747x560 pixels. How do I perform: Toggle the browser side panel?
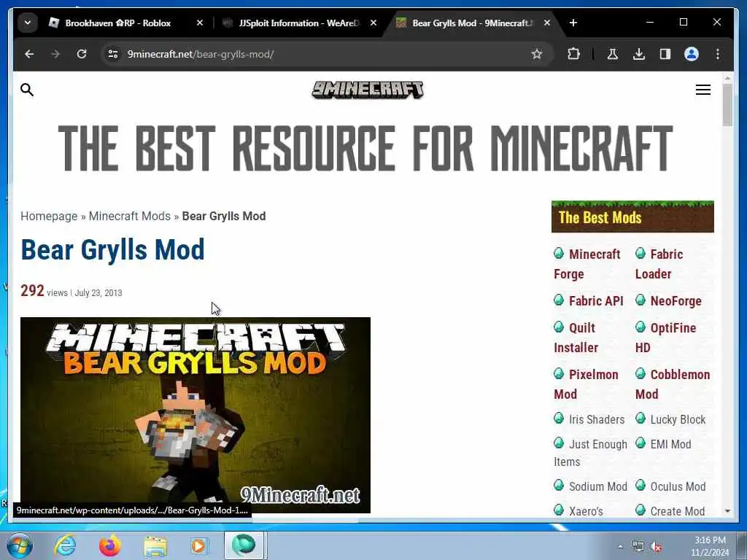pos(665,54)
